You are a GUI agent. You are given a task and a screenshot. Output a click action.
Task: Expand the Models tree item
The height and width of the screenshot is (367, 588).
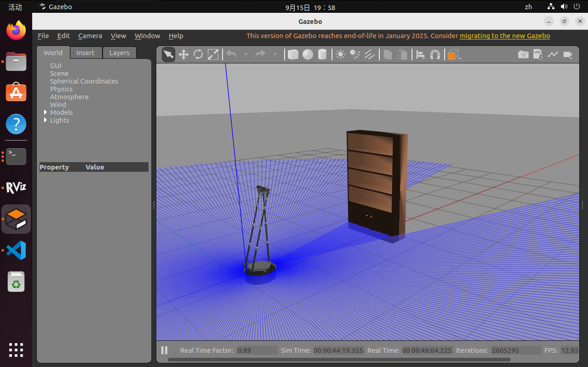46,112
